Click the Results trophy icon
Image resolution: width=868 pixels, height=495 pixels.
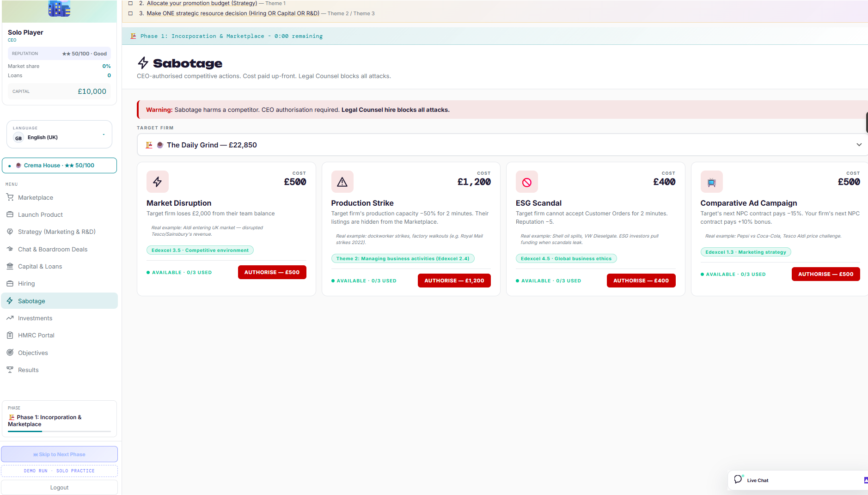(x=10, y=370)
